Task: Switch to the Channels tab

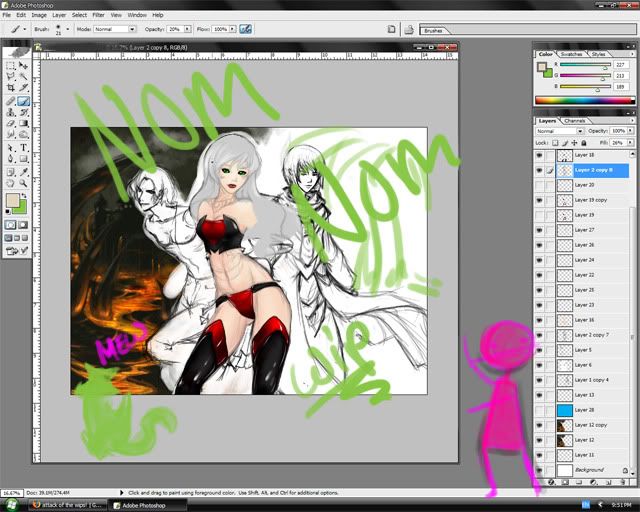Action: tap(575, 121)
